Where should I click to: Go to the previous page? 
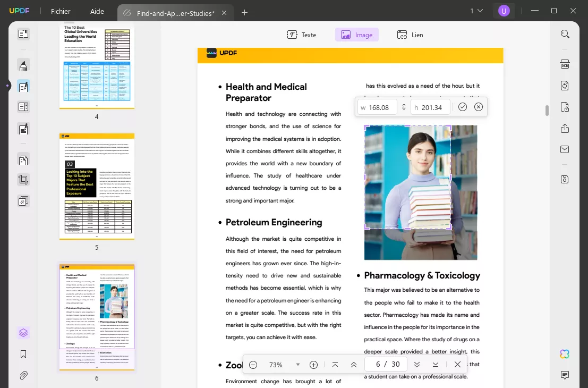pos(354,365)
